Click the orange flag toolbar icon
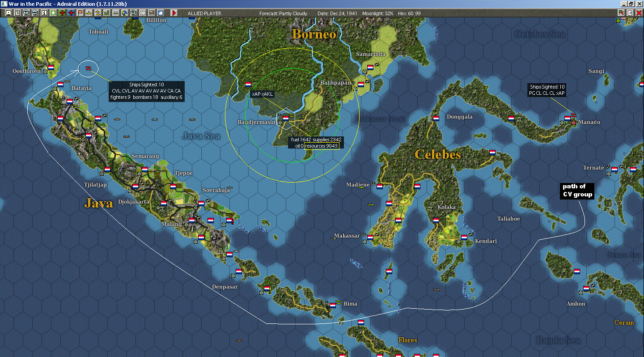 click(x=80, y=13)
